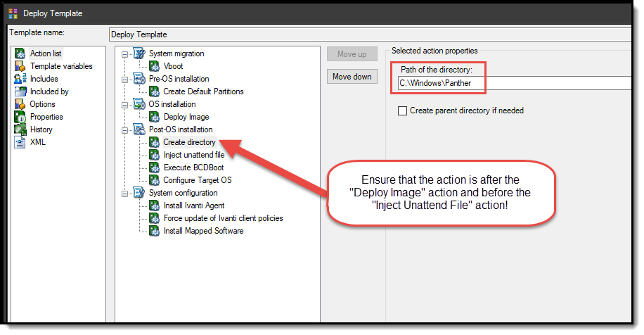Click the Move up button

pos(352,54)
